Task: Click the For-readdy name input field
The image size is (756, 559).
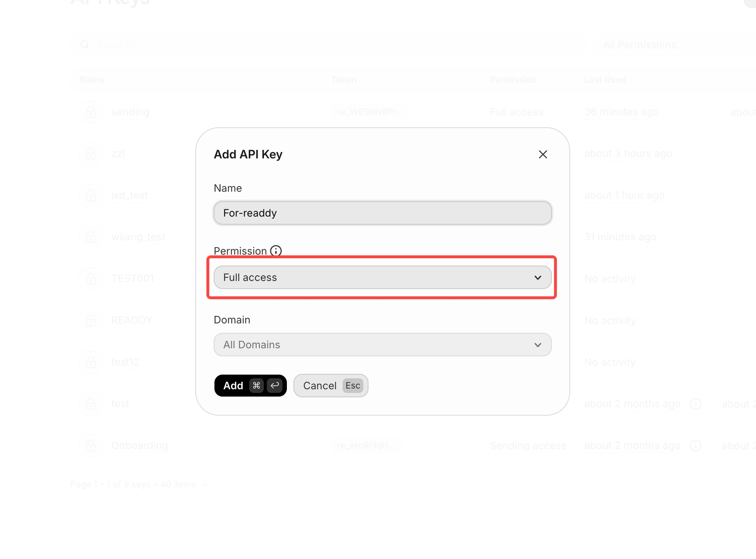Action: [x=382, y=213]
